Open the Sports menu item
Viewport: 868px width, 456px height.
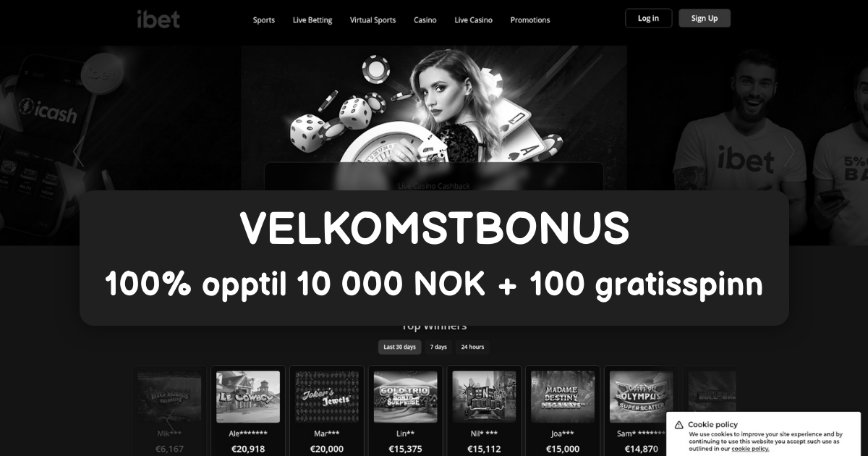(x=264, y=20)
